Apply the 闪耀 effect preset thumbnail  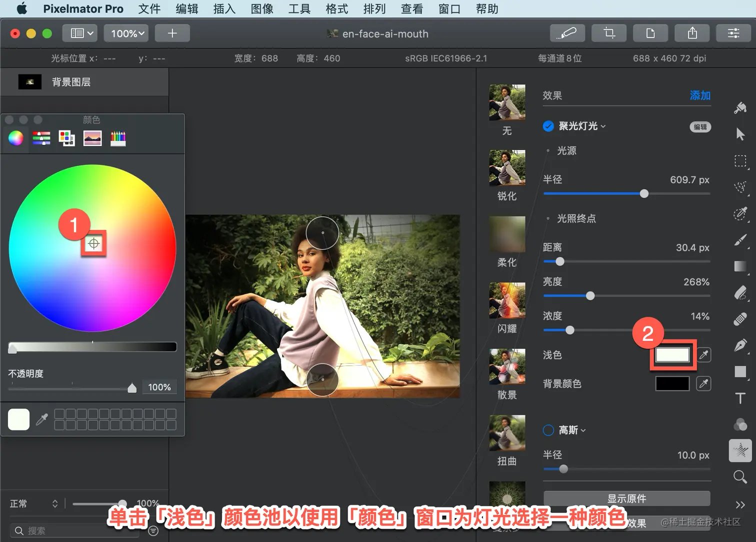[507, 300]
